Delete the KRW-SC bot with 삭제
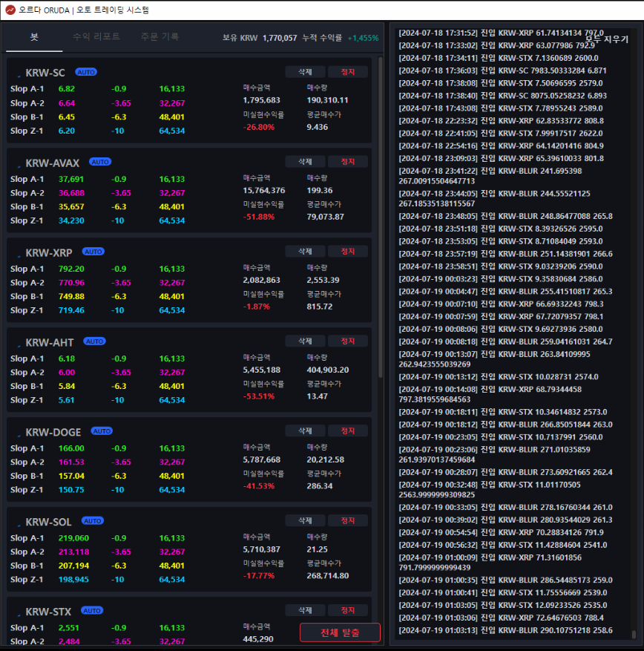This screenshot has height=651, width=644. [305, 72]
